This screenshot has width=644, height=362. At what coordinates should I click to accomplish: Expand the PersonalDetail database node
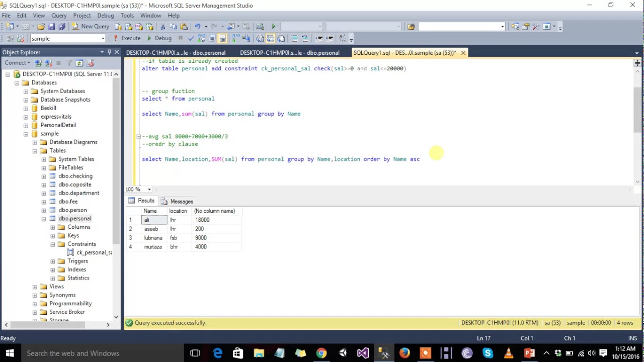(26, 125)
